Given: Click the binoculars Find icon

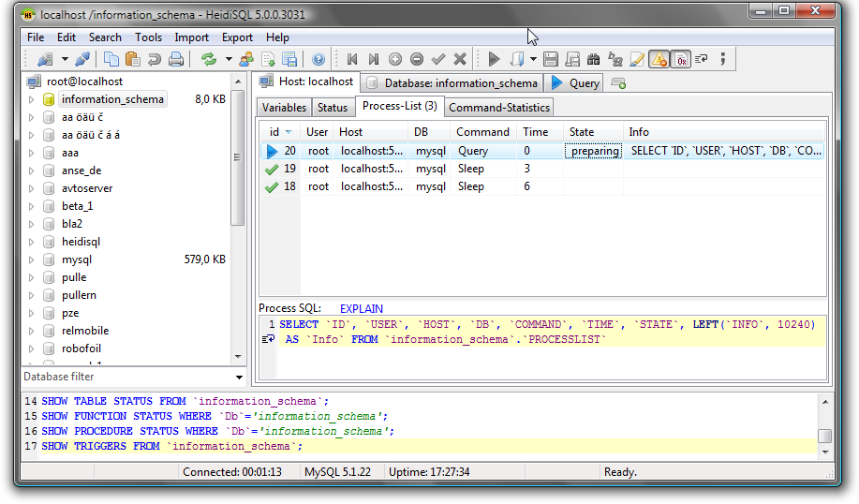Looking at the screenshot, I should [x=595, y=59].
